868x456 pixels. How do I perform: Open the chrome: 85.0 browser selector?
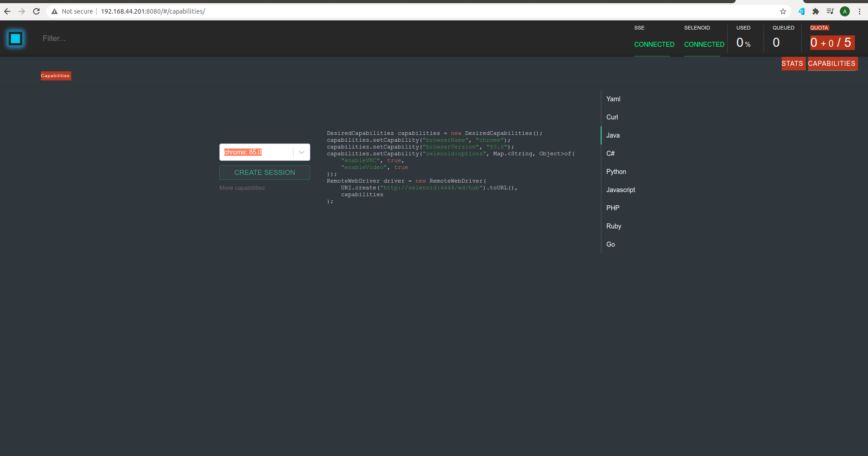[265, 152]
